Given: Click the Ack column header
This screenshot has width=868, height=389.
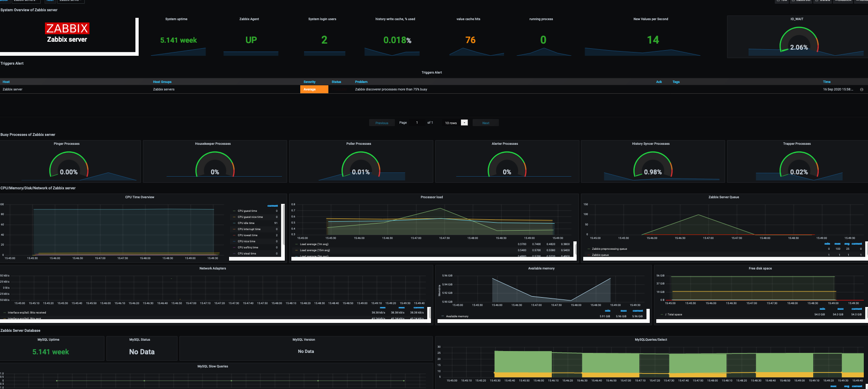Looking at the screenshot, I should click(659, 82).
